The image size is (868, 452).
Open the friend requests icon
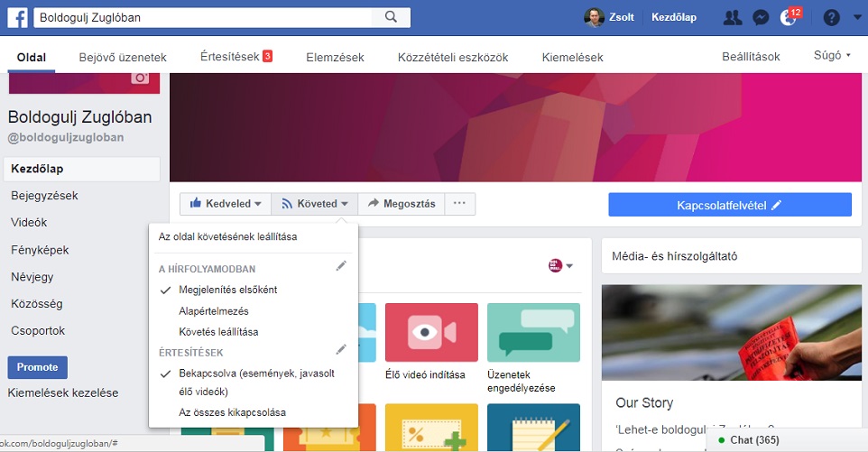point(733,18)
